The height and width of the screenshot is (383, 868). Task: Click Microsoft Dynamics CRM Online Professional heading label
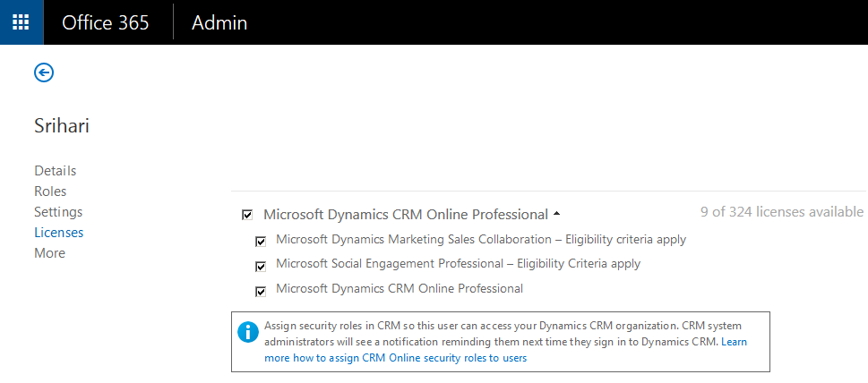point(405,215)
